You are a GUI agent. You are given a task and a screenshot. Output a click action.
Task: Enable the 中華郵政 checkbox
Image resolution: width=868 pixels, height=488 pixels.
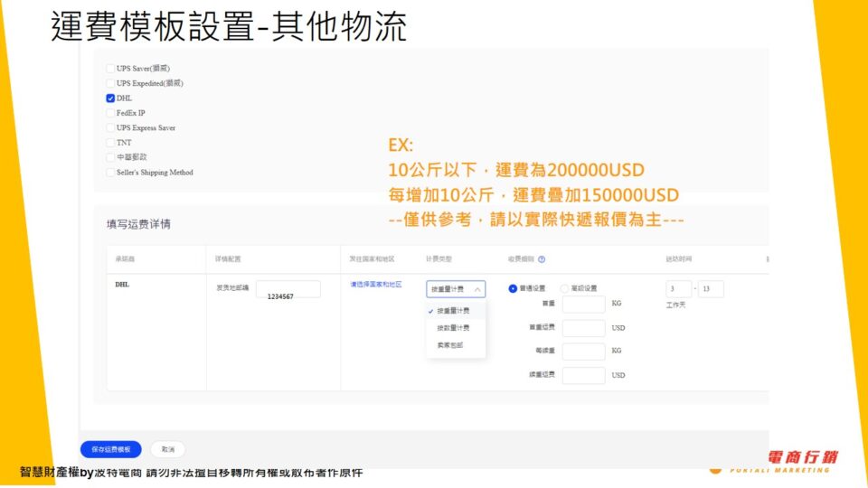[110, 157]
